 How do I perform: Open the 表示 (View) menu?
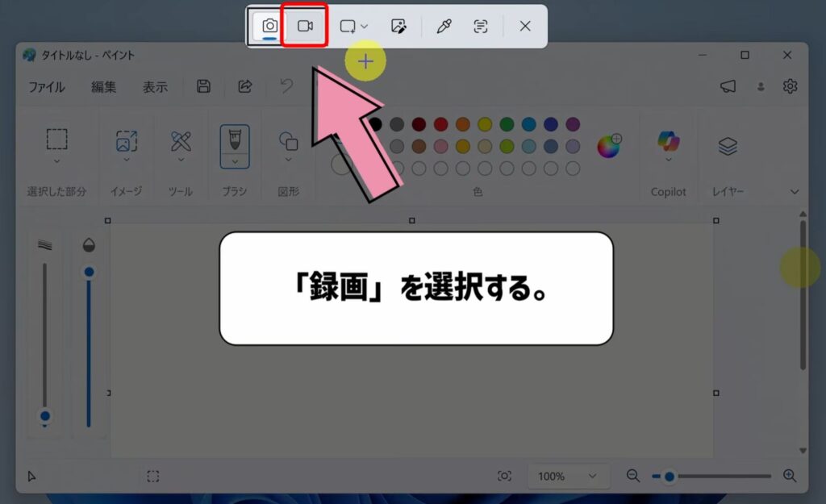pyautogui.click(x=156, y=86)
